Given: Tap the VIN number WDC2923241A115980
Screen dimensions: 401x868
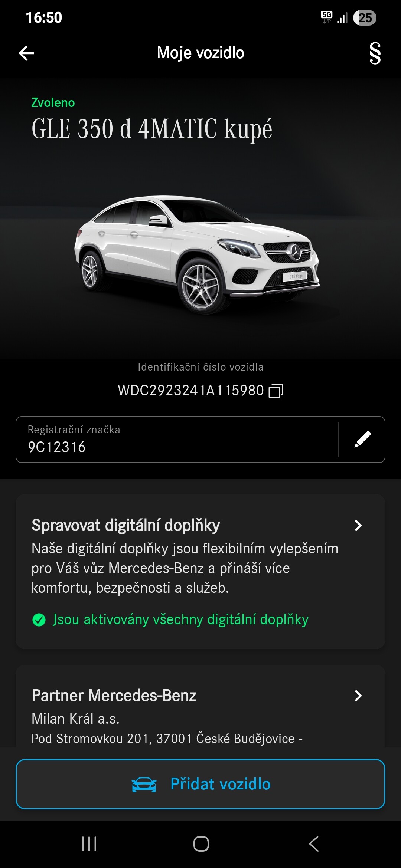Looking at the screenshot, I should pos(190,391).
